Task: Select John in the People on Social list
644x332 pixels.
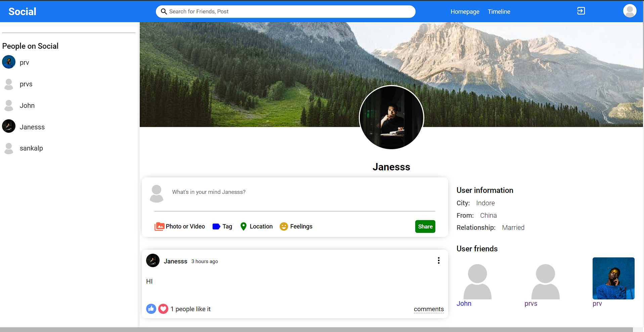Action: [27, 106]
